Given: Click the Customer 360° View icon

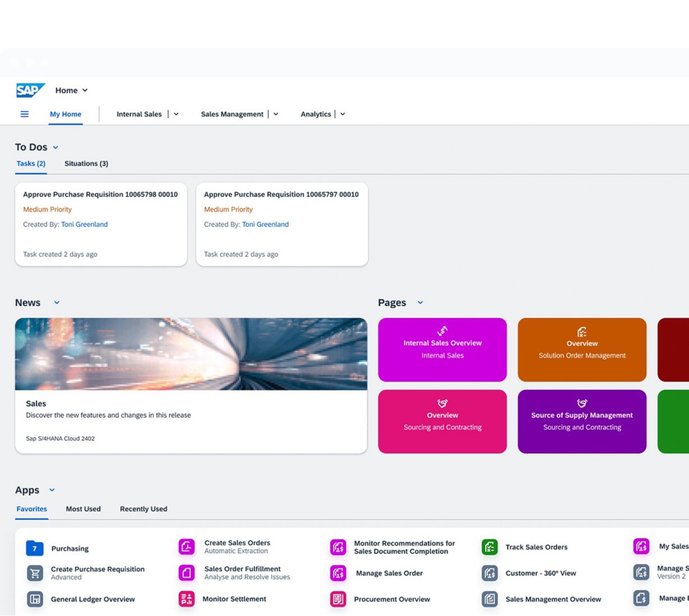Looking at the screenshot, I should 490,573.
